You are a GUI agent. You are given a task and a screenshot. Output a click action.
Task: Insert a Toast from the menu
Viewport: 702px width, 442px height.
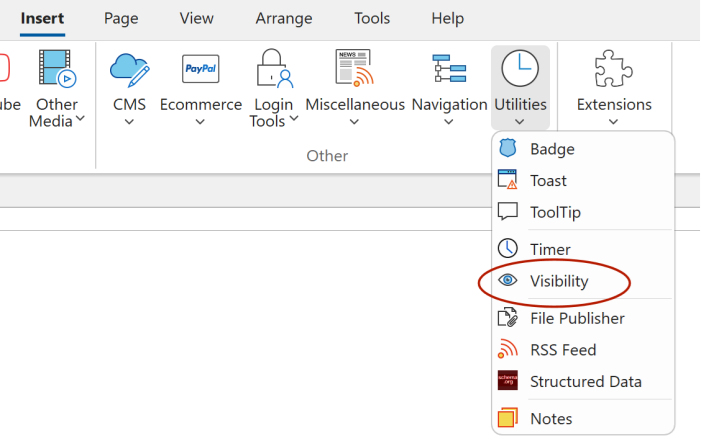coord(548,181)
